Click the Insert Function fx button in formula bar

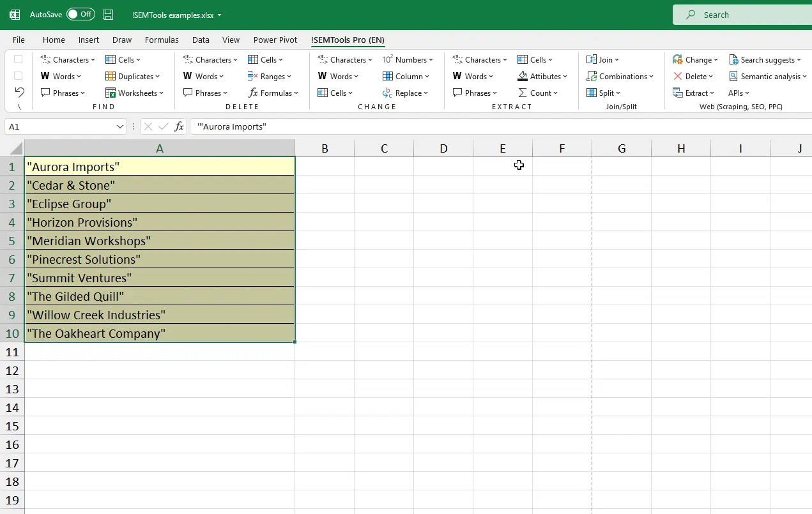point(180,126)
